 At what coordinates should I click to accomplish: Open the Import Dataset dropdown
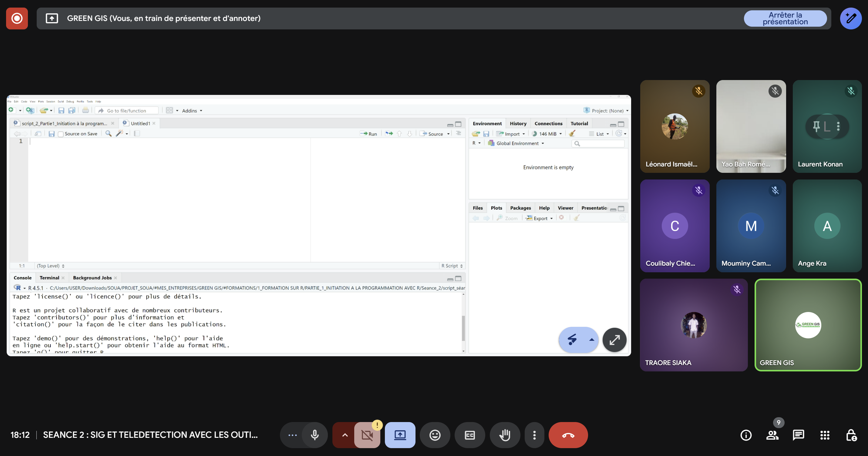point(512,134)
